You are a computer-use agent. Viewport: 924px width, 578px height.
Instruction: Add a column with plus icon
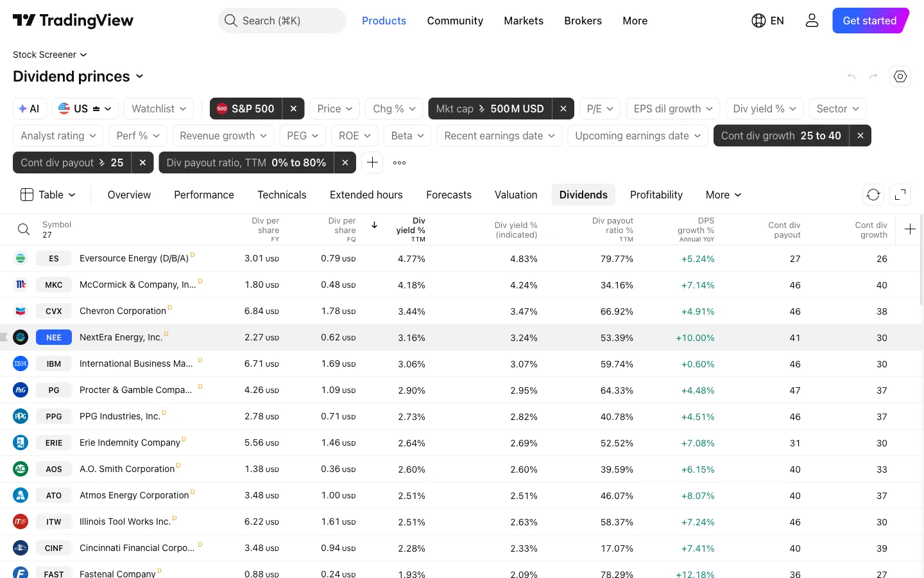[910, 229]
